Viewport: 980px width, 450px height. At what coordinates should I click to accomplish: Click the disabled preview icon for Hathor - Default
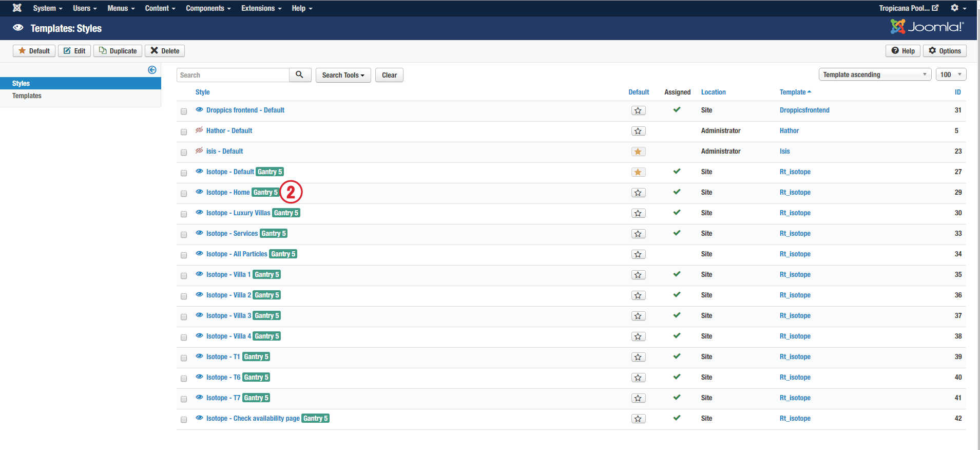[x=199, y=130]
